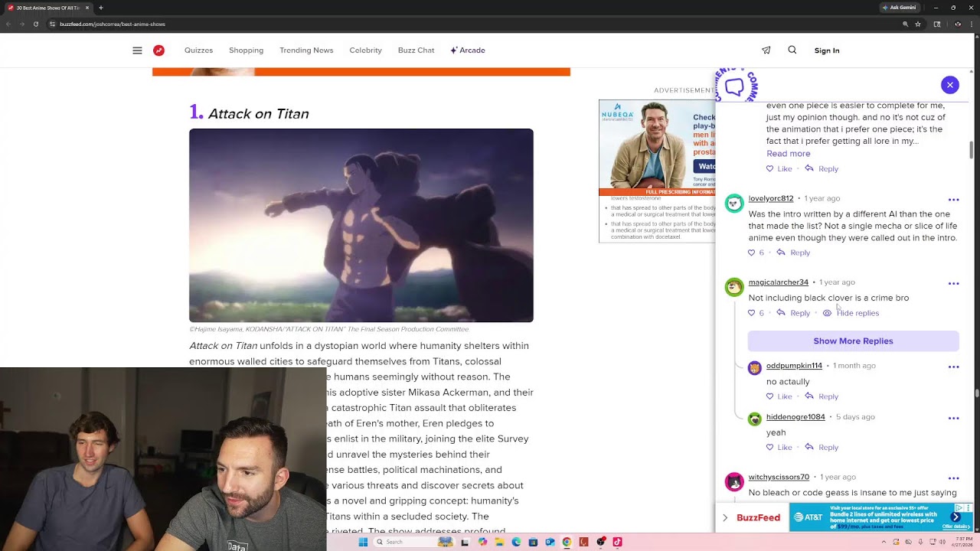Like lovelyorc812's comment
The image size is (980, 551).
(756, 253)
